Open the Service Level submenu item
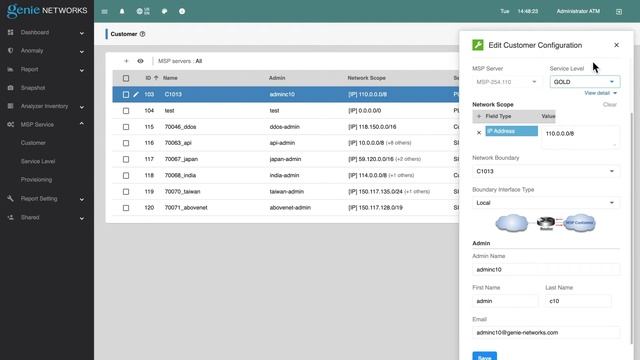 pyautogui.click(x=38, y=161)
